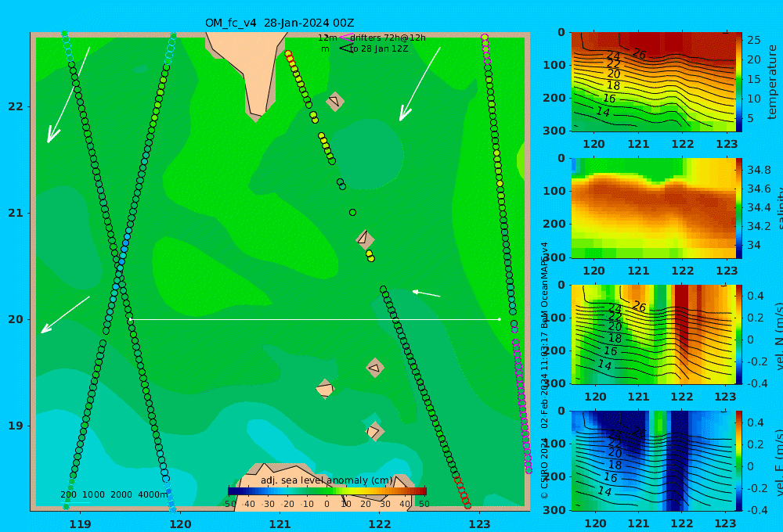This screenshot has width=783, height=532.
Task: Click the '14' contour label in the temperature panel
Action: 603,112
